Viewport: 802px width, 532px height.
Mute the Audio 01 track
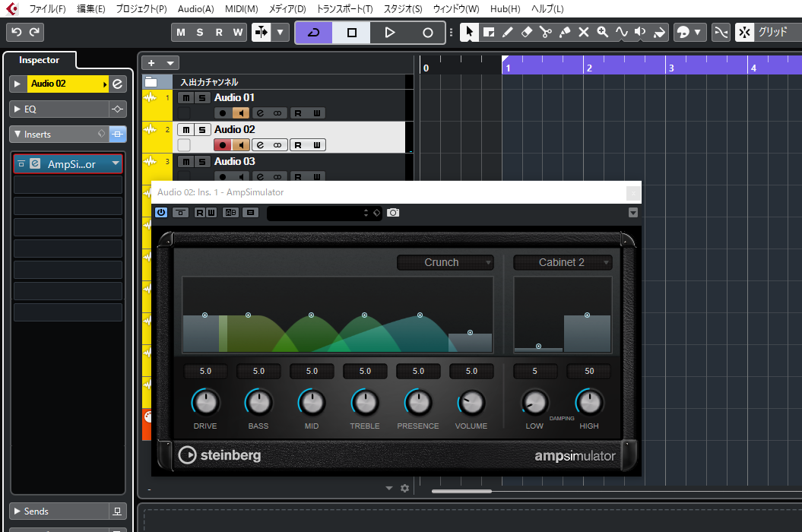(185, 98)
